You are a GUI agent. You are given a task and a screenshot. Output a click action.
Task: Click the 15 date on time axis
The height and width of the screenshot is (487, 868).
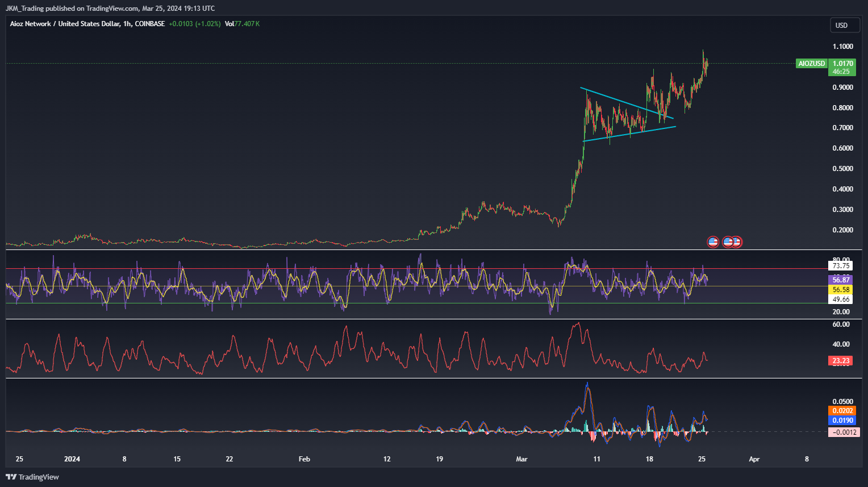coord(177,459)
